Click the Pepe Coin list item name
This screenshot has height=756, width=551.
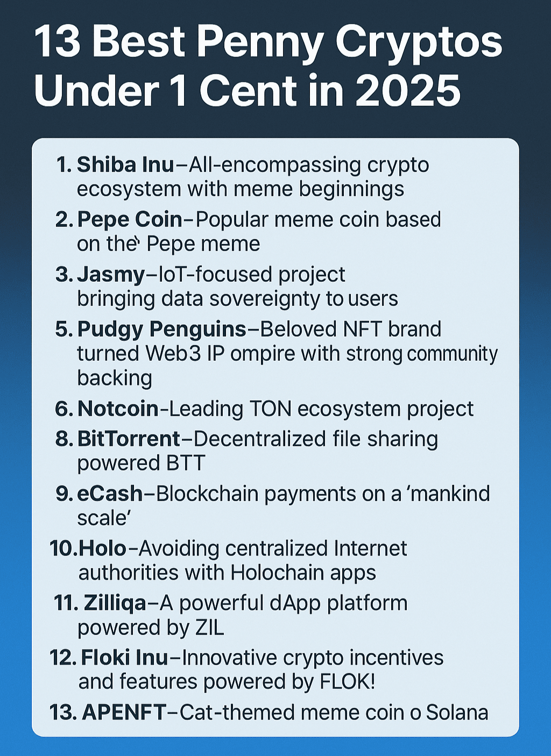(130, 220)
